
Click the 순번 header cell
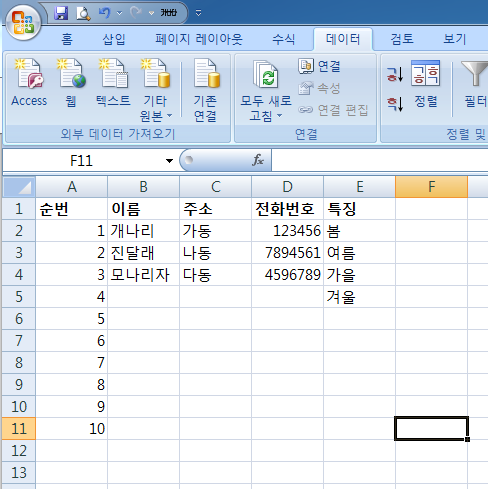[72, 209]
